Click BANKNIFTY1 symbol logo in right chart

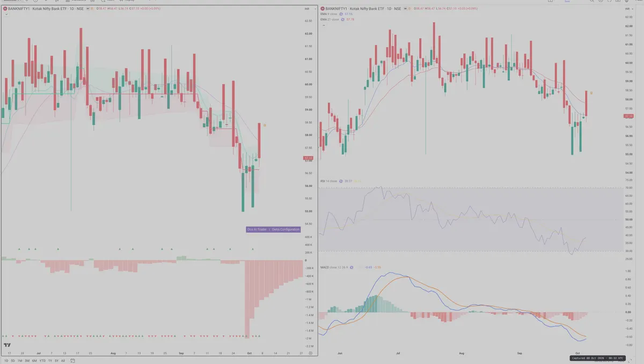(324, 9)
